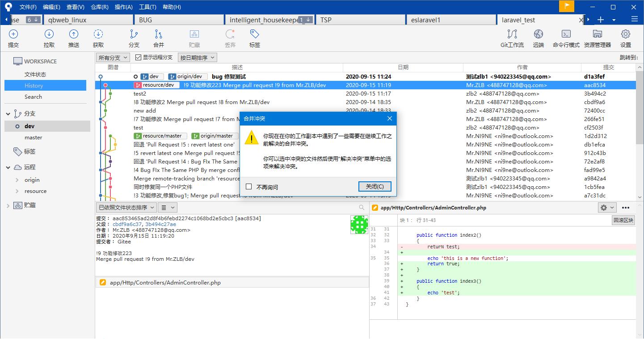The image size is (644, 339).
Task: Click the 回滚区块 button
Action: click(x=623, y=220)
